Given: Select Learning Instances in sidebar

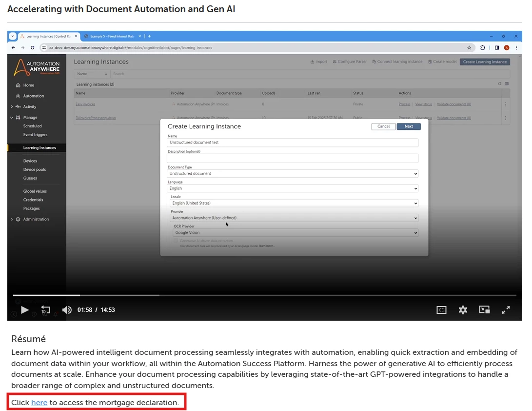Looking at the screenshot, I should click(x=39, y=148).
